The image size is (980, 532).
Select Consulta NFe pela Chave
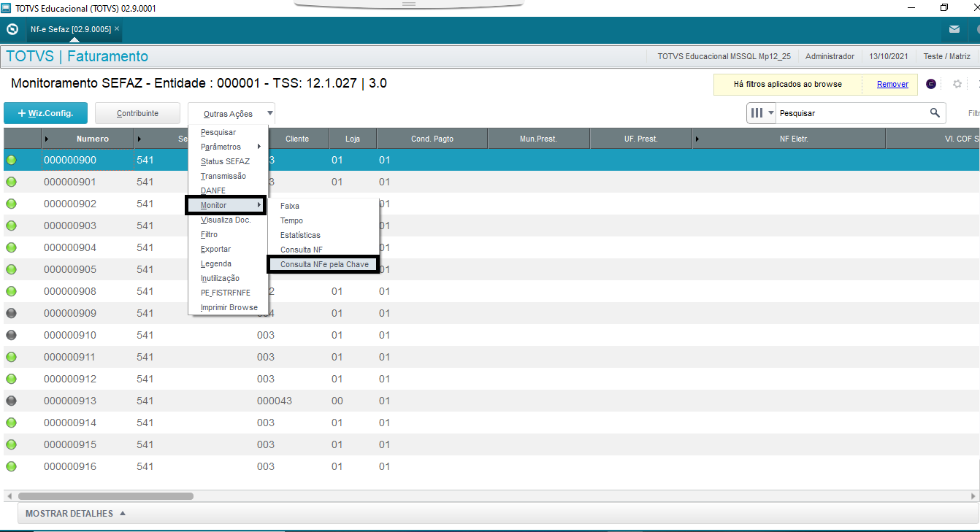pos(324,264)
